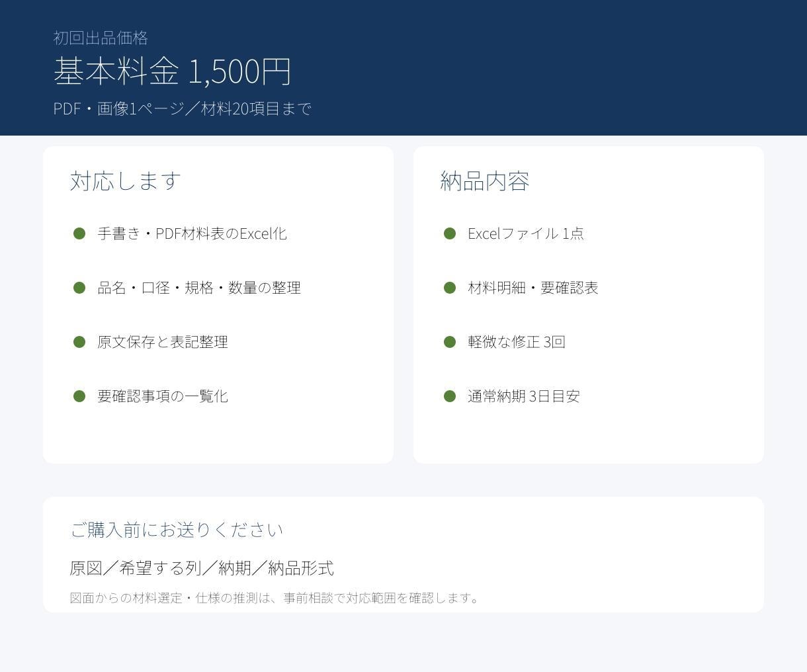Select the item Excelファイル 1点

point(526,233)
